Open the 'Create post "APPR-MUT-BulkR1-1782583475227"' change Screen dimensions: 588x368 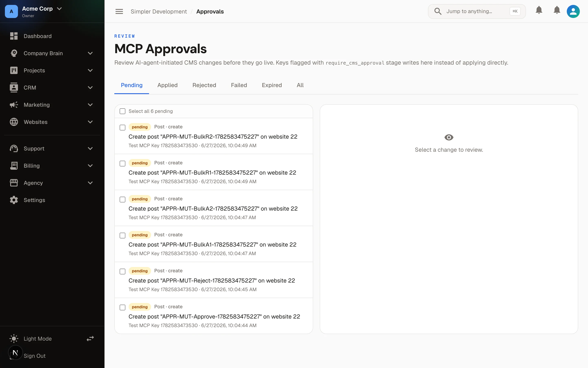(214, 172)
